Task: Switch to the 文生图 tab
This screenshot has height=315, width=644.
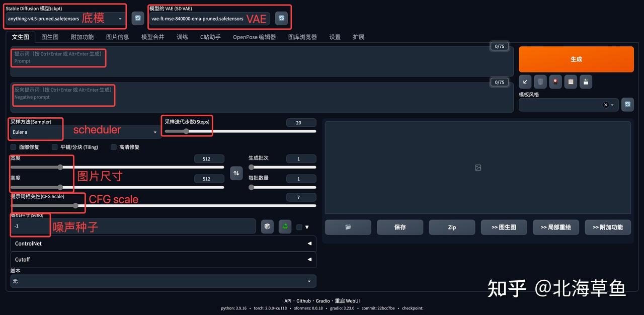Action: pyautogui.click(x=21, y=37)
